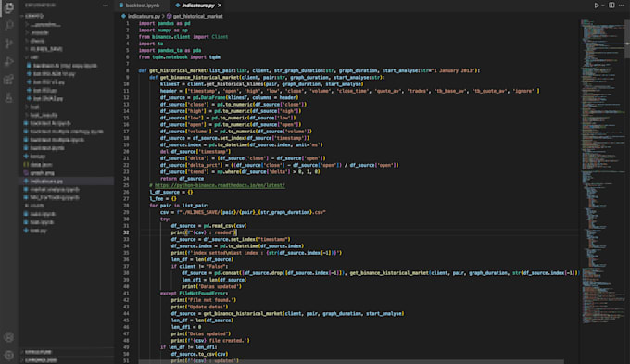
Task: Switch to the backtest.ipynb tab
Action: click(143, 6)
